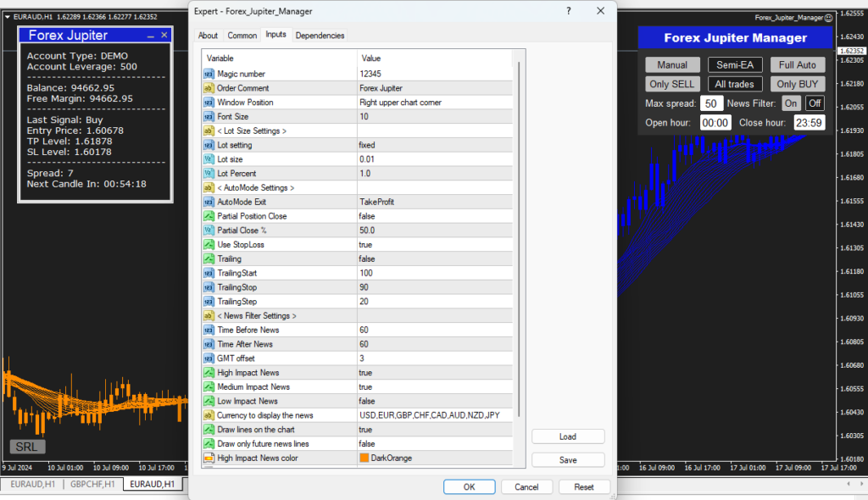
Task: Click the Lot Size Settings header icon
Action: 209,131
